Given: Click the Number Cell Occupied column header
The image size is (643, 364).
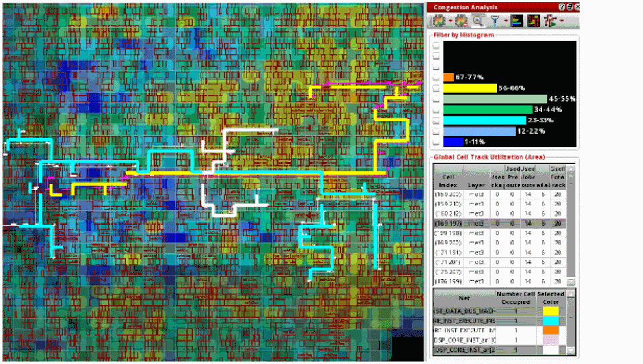Looking at the screenshot, I should 516,298.
